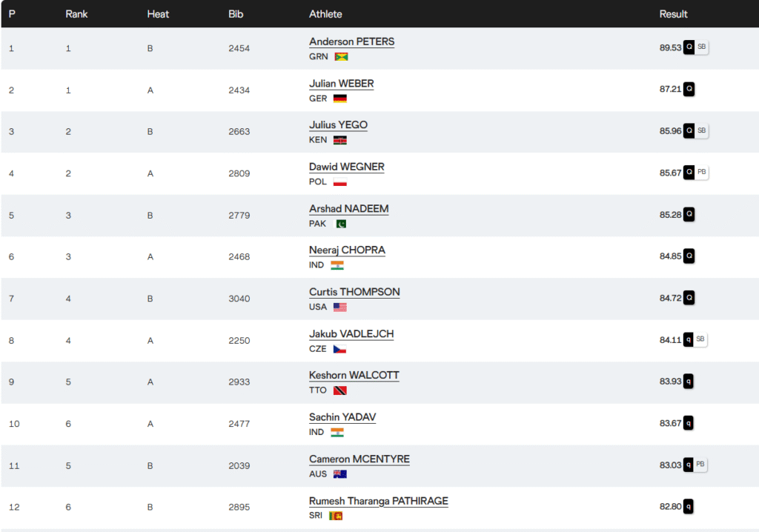Click the German flag next to GER
759x532 pixels.
point(340,99)
